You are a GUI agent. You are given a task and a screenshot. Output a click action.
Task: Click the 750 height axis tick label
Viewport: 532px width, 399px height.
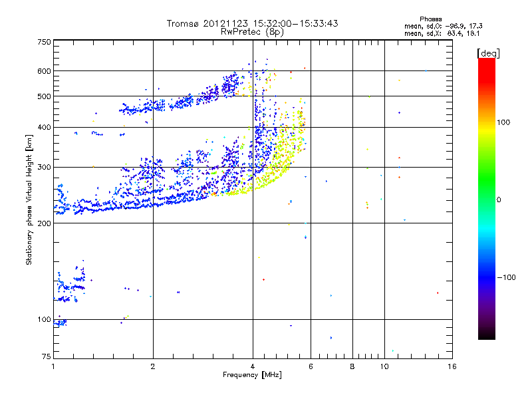pyautogui.click(x=45, y=42)
